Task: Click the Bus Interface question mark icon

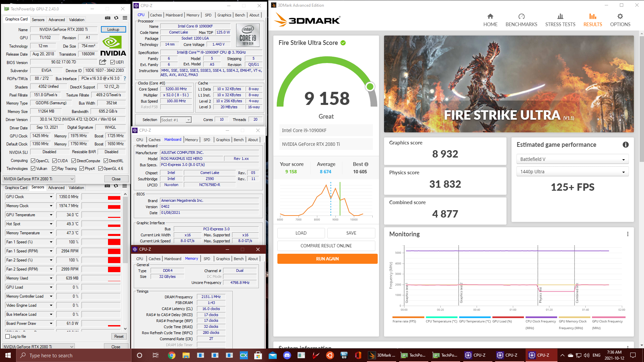Action: tap(125, 78)
